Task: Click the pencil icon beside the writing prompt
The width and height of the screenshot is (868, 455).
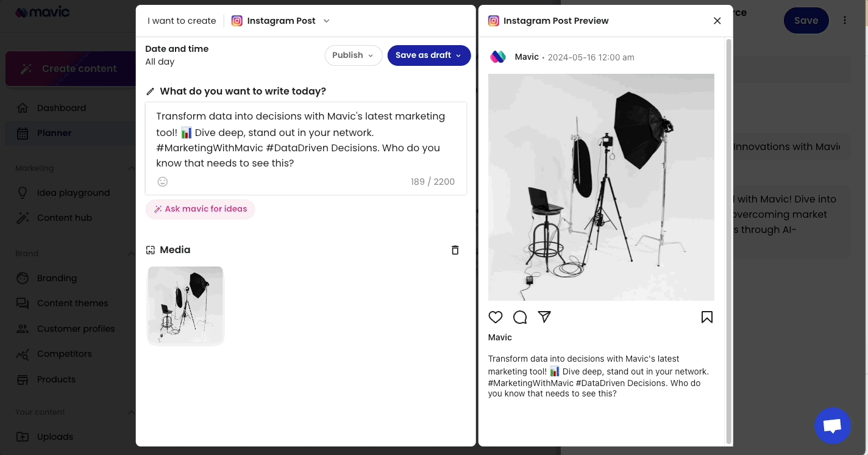Action: [151, 91]
